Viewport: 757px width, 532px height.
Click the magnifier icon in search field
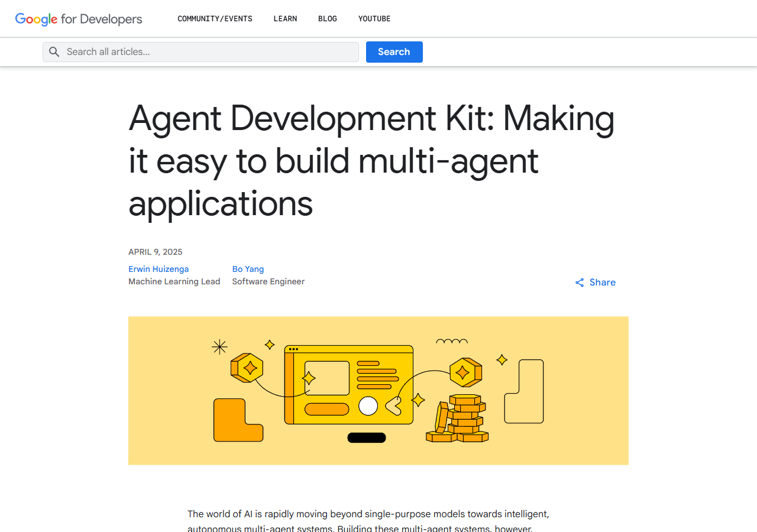coord(54,52)
